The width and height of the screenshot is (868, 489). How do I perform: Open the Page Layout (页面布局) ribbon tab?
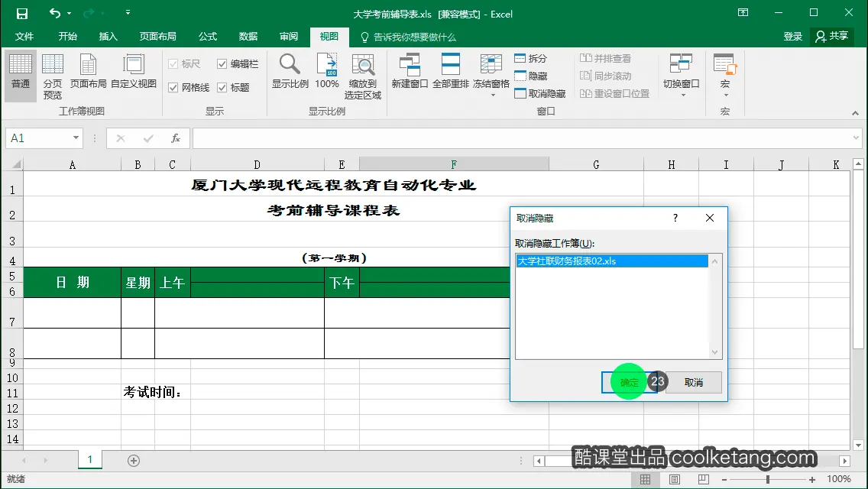pos(157,37)
